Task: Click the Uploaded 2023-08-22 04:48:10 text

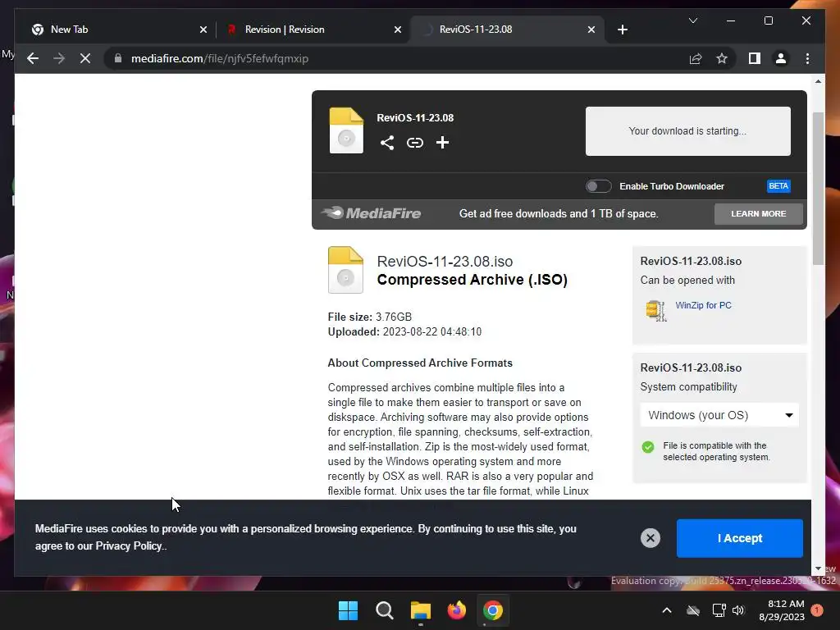Action: point(404,331)
